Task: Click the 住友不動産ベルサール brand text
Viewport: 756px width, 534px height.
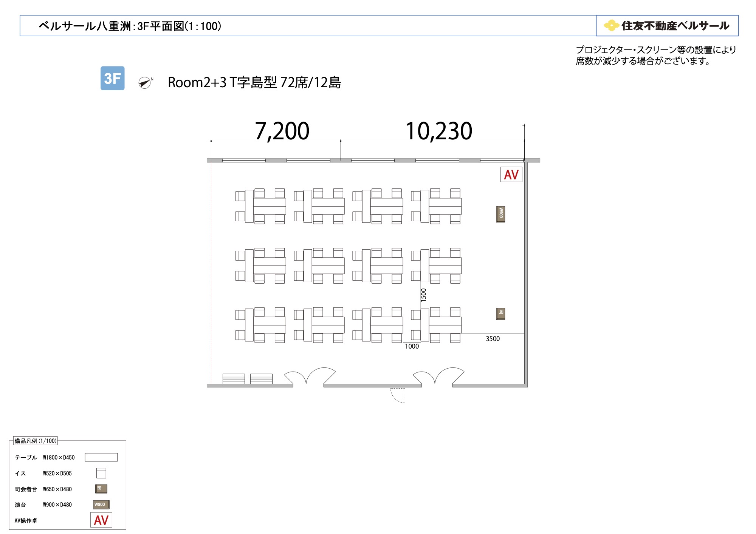Action: pyautogui.click(x=675, y=26)
